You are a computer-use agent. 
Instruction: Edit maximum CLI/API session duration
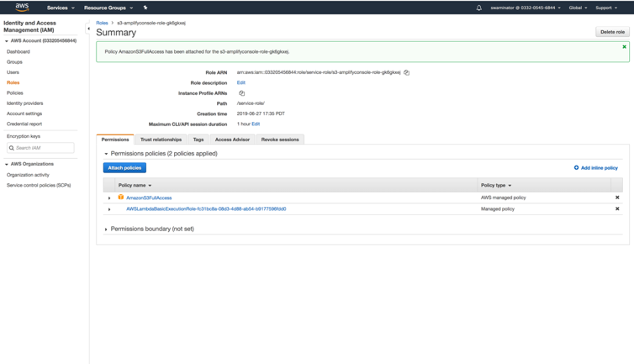(256, 124)
